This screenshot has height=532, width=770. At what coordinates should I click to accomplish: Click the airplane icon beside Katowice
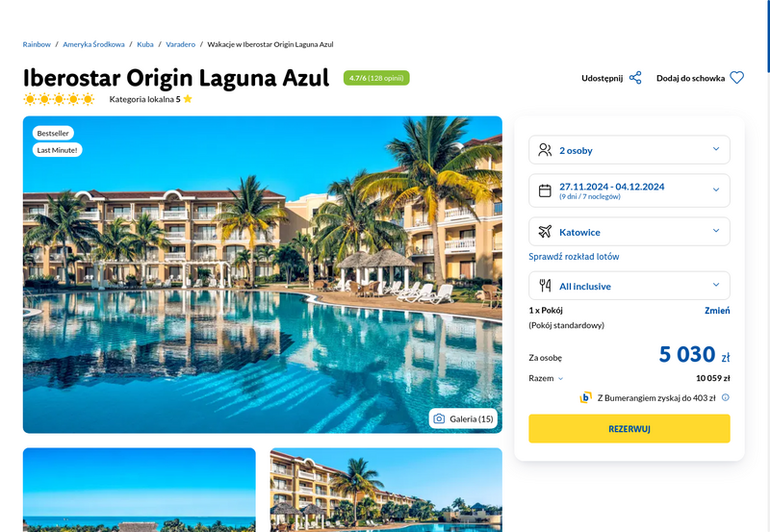tap(545, 232)
